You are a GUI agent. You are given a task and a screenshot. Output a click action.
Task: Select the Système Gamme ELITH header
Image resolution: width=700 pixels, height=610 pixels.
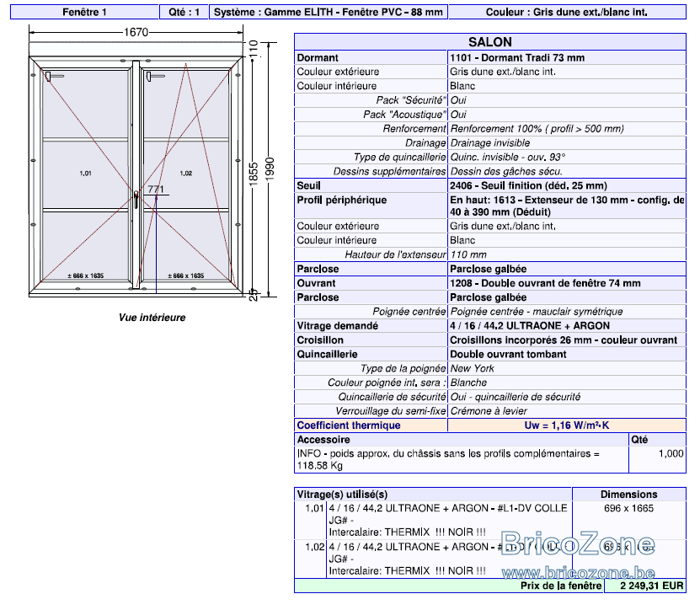click(329, 12)
